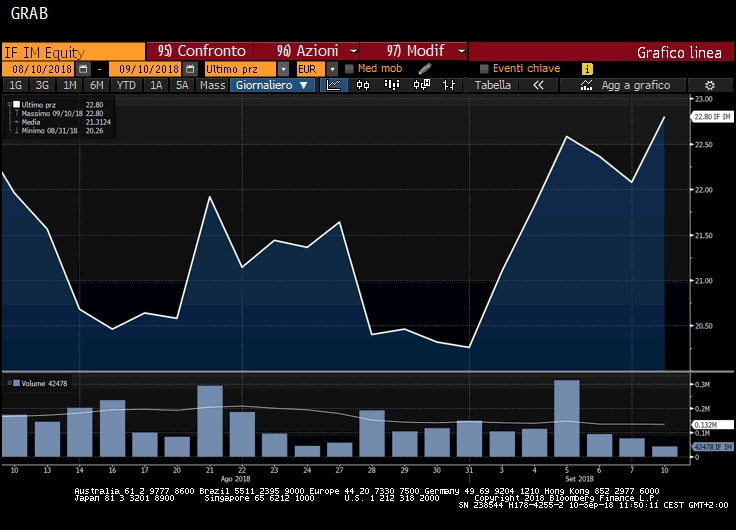Select the line chart type icon

click(x=336, y=86)
